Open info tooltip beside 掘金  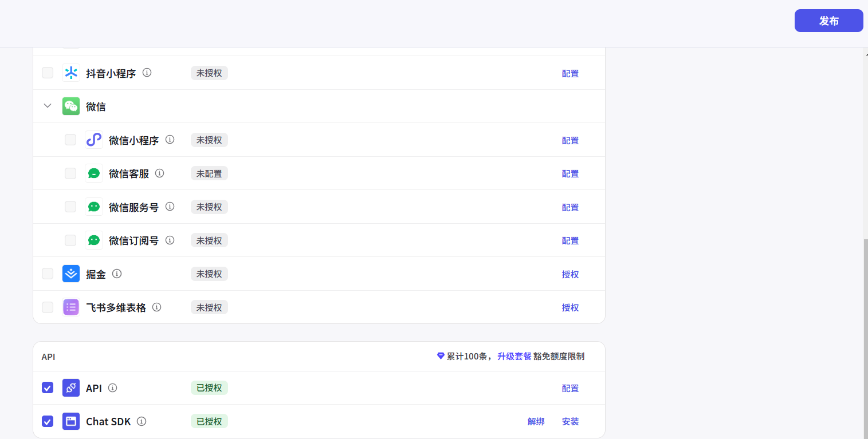point(117,274)
